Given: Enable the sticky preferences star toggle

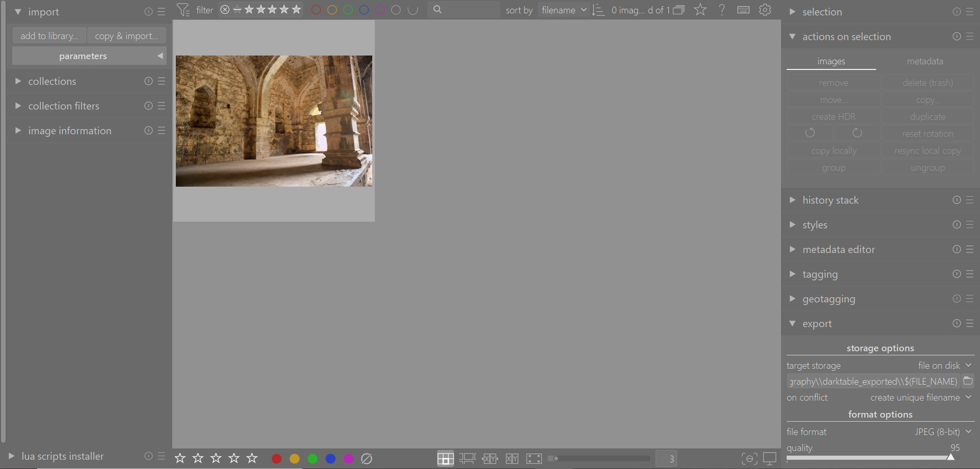Looking at the screenshot, I should [x=700, y=10].
